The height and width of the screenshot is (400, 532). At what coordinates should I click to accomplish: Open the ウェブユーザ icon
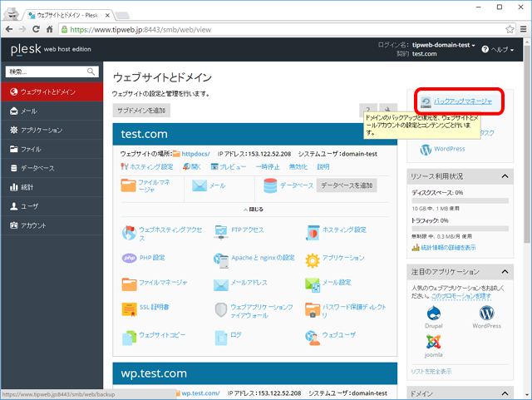pos(313,338)
